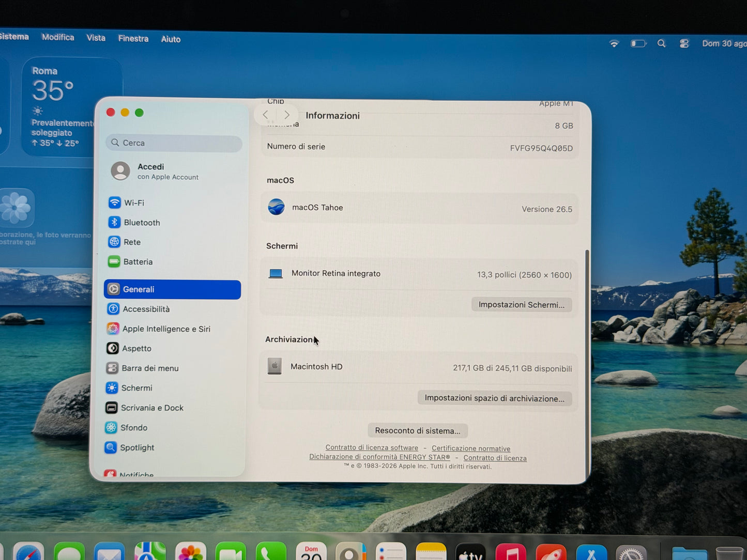Click the Monitor Retina integrato laptop icon
Screen dimensions: 747x560
276,273
